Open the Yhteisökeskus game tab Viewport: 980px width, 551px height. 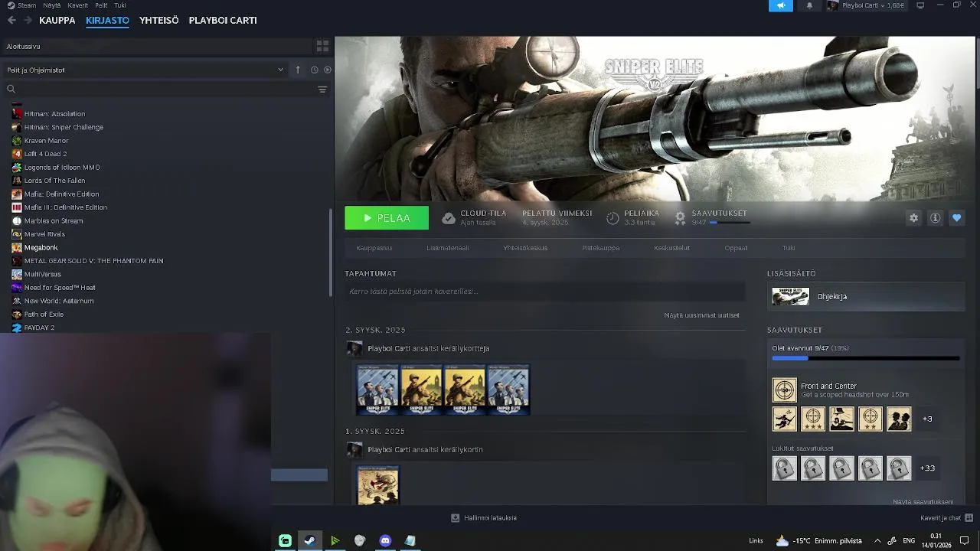(x=525, y=248)
